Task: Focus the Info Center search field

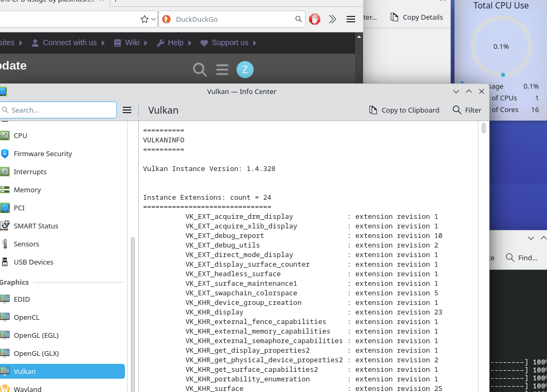Action: point(58,110)
